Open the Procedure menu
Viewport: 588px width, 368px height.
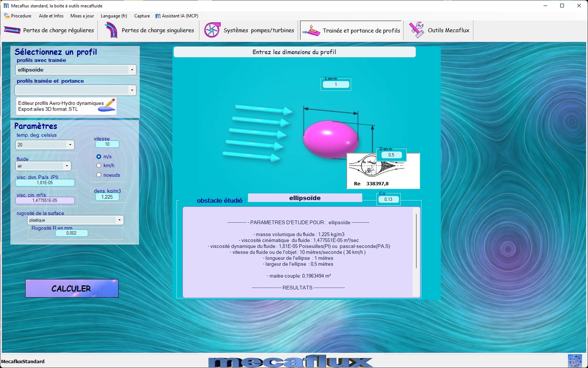click(x=18, y=16)
